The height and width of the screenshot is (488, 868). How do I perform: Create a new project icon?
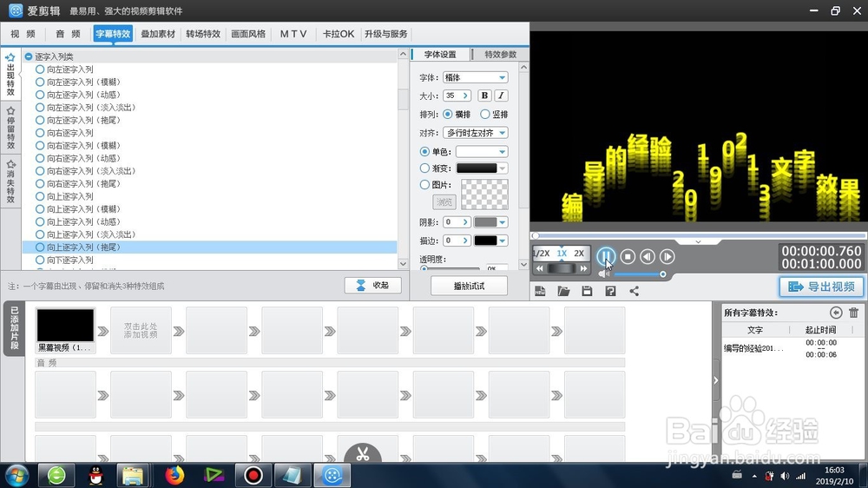click(540, 291)
